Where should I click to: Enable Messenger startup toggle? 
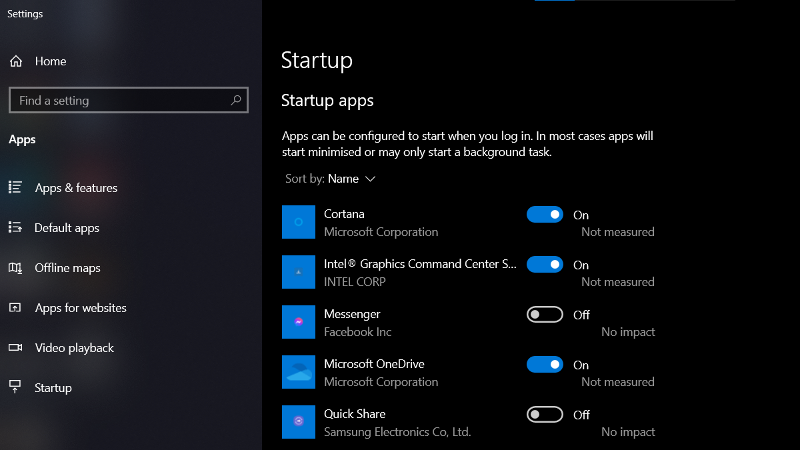[545, 314]
